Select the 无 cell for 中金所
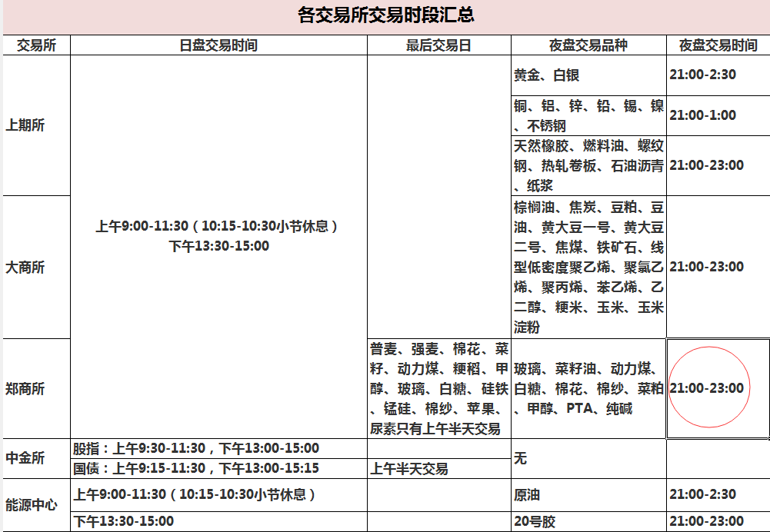The image size is (770, 532). coord(588,458)
